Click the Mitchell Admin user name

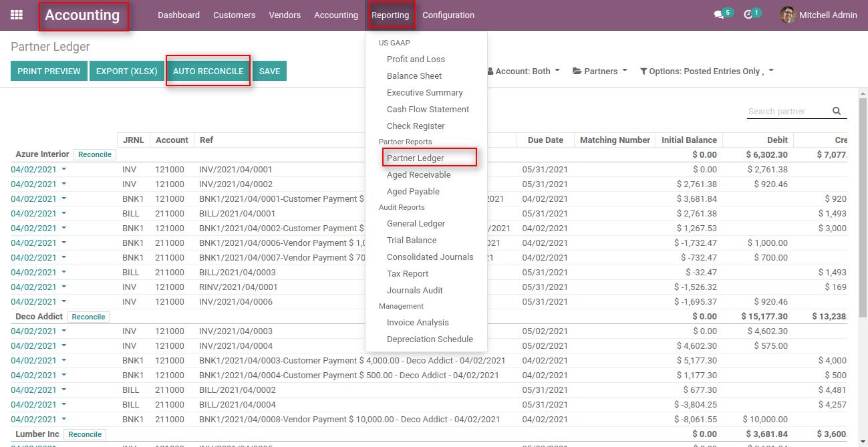(828, 15)
